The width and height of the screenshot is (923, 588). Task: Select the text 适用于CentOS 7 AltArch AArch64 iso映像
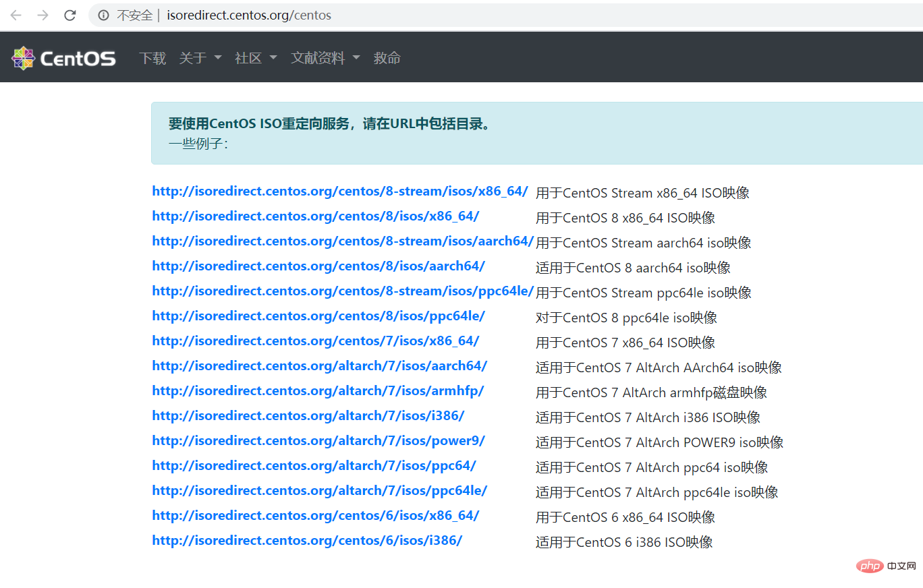coord(659,367)
